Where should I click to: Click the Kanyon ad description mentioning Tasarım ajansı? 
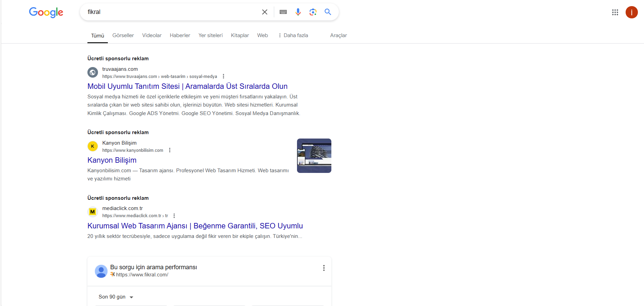click(x=188, y=175)
